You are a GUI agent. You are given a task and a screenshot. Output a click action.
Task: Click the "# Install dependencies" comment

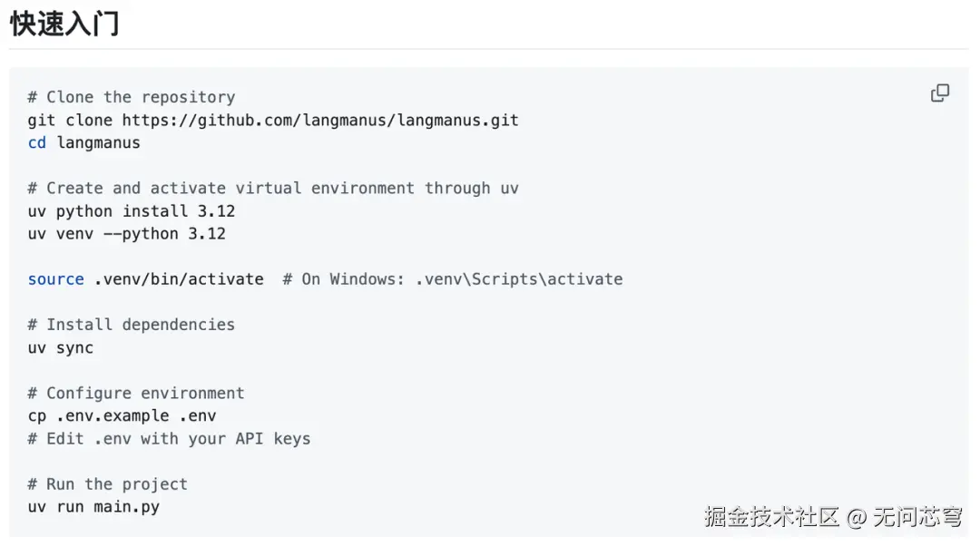(132, 324)
